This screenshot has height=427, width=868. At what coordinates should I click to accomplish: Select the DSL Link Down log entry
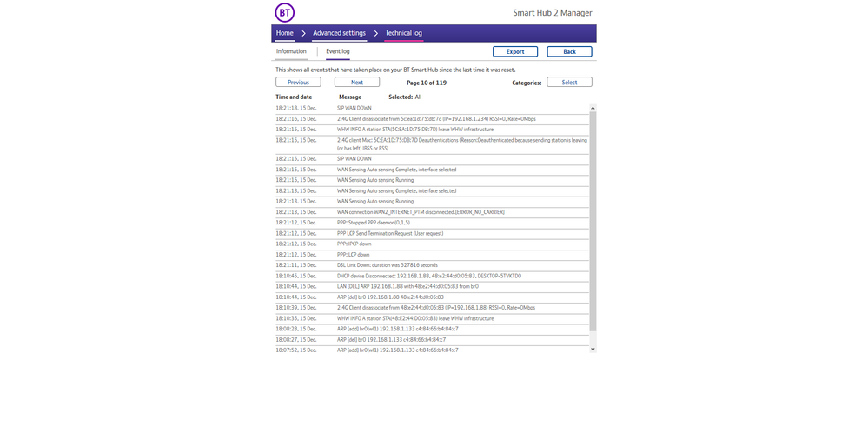(x=388, y=265)
